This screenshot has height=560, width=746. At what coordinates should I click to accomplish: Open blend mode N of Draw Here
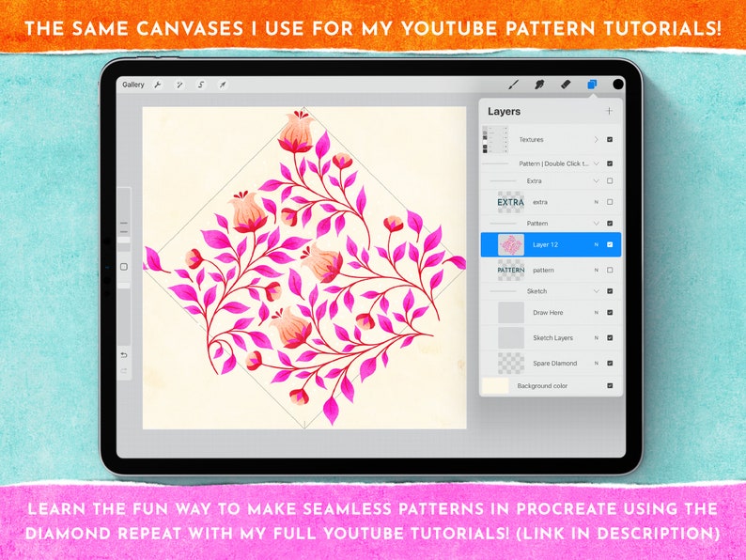point(596,313)
